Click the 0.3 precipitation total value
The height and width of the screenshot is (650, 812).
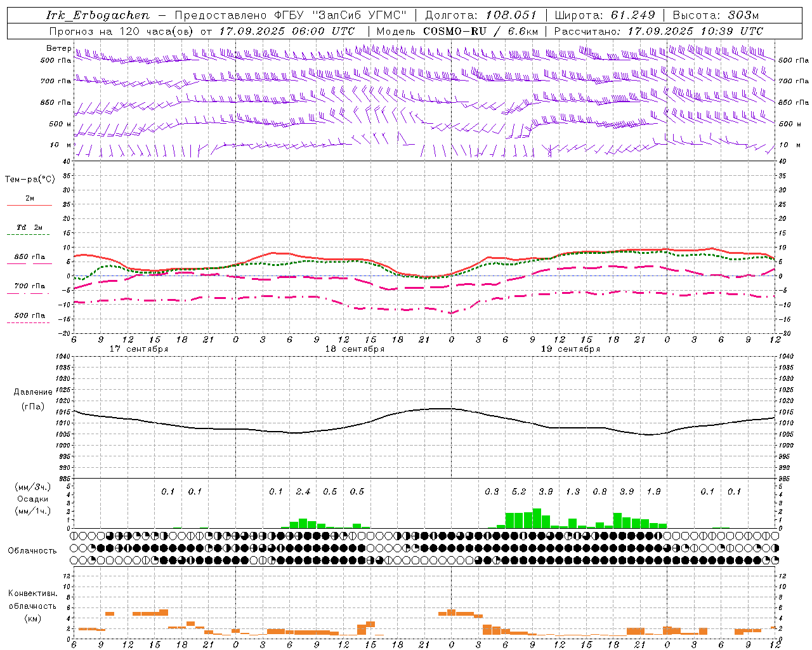coord(492,491)
